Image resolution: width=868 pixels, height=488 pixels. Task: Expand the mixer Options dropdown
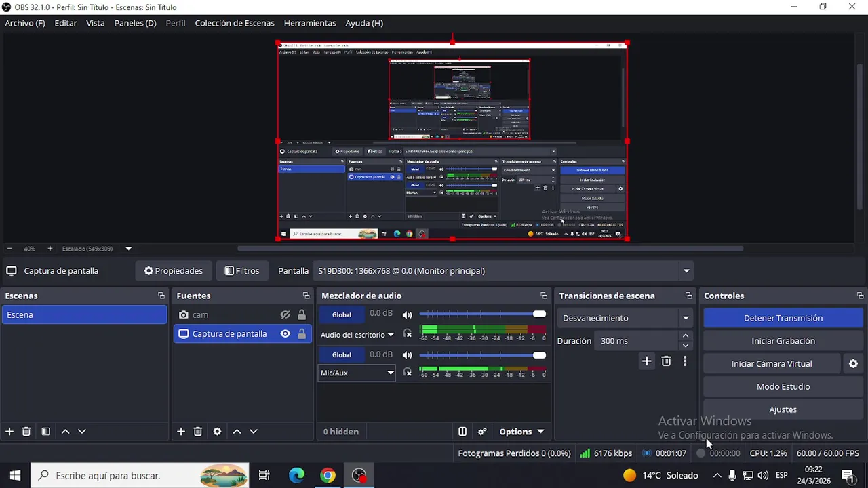pyautogui.click(x=521, y=432)
